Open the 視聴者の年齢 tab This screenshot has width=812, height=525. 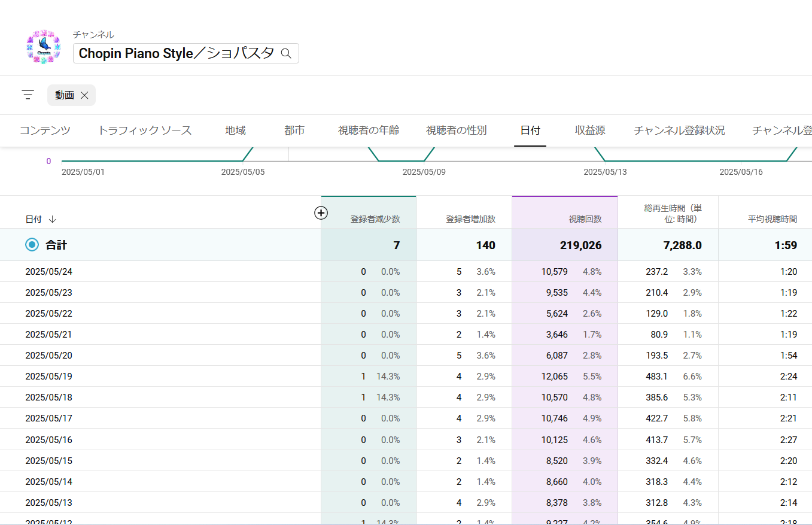369,131
